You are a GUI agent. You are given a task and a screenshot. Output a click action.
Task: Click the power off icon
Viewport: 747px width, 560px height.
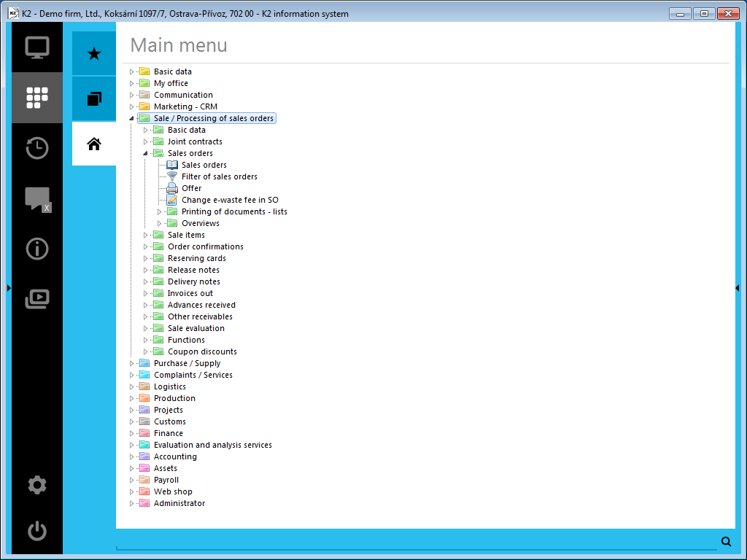[x=37, y=531]
